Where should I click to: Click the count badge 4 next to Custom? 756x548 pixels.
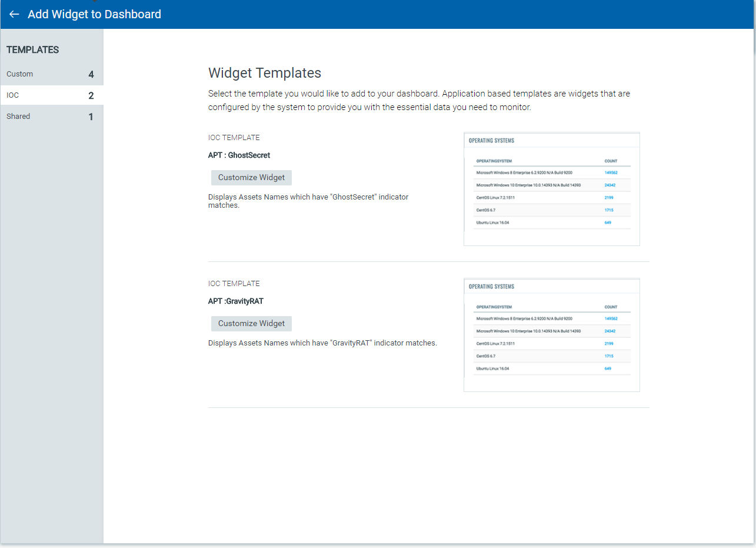click(91, 74)
